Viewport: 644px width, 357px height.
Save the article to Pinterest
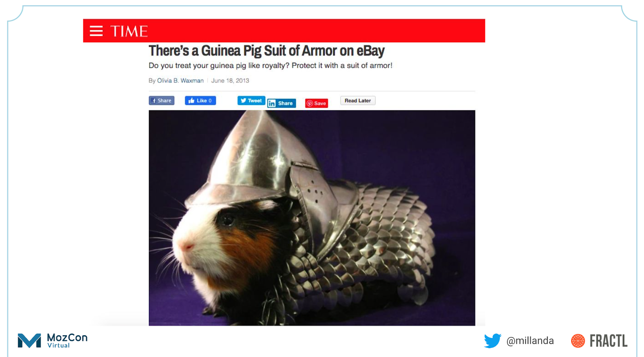pos(316,103)
